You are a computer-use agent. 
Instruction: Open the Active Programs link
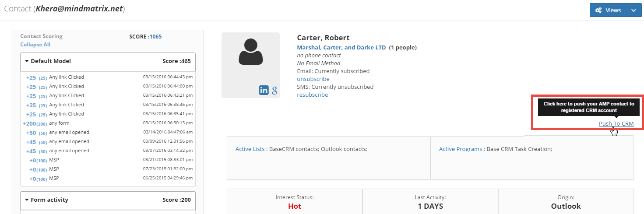click(461, 149)
